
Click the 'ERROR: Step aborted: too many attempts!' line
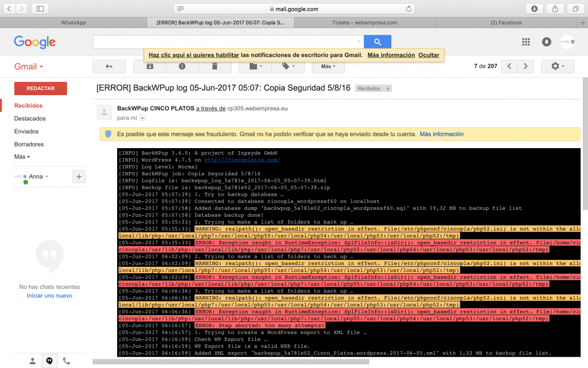click(259, 326)
